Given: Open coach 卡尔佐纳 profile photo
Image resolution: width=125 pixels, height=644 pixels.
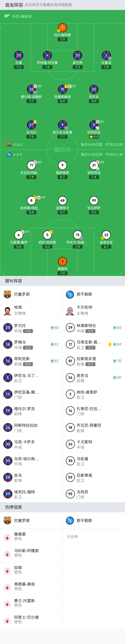Looking at the screenshot, I should click(70, 311).
